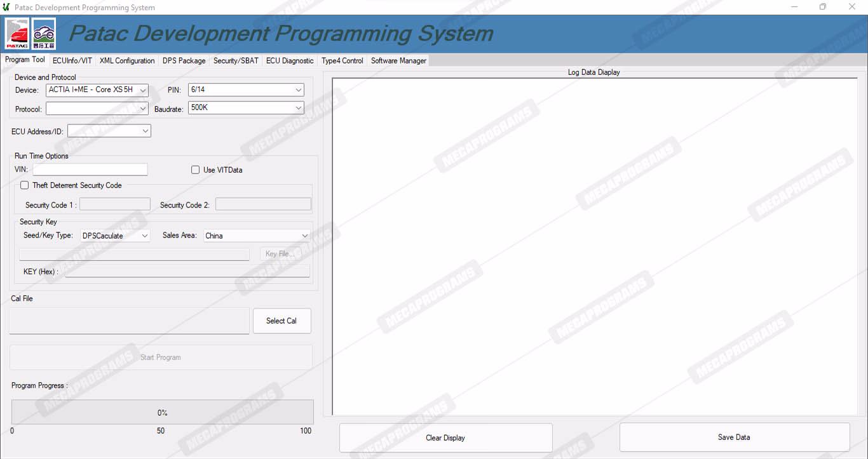Open the Baudrate dropdown showing 500K
The image size is (868, 459).
pyautogui.click(x=246, y=108)
